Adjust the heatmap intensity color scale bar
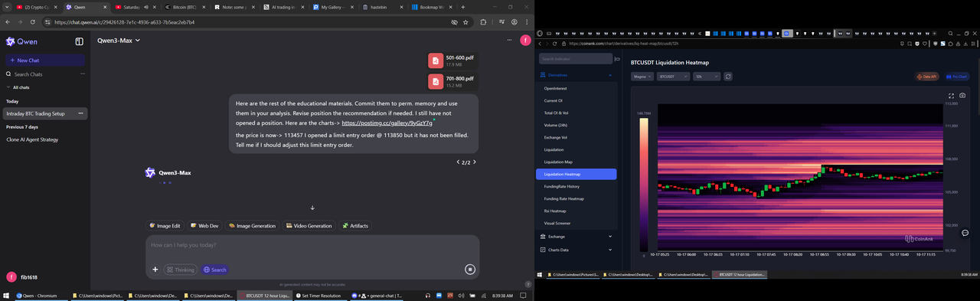980x301 pixels. point(643,185)
